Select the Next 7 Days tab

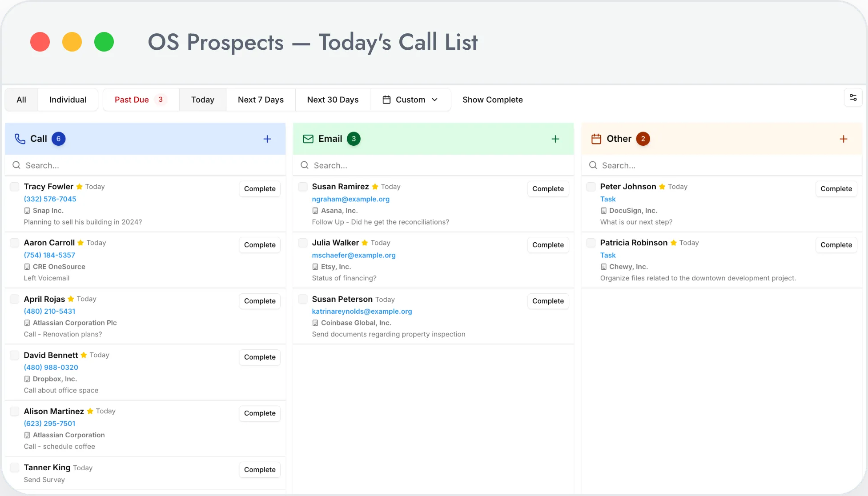(261, 100)
